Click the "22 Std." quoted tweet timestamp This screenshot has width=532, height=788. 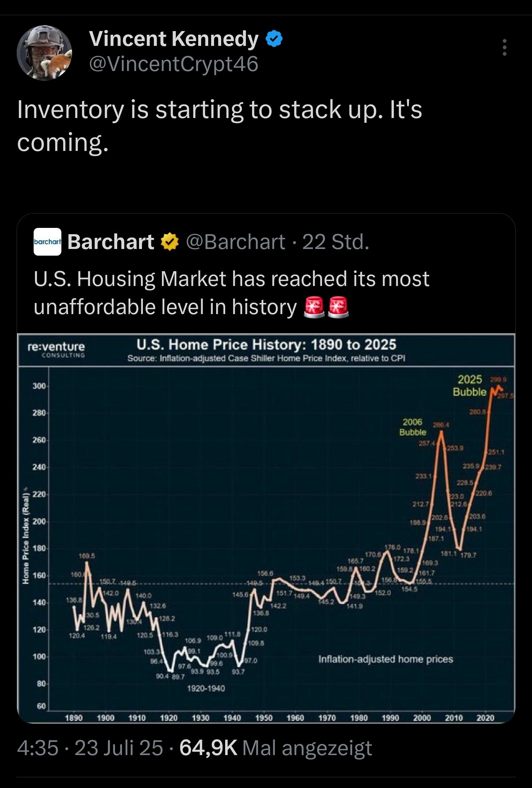click(x=336, y=242)
